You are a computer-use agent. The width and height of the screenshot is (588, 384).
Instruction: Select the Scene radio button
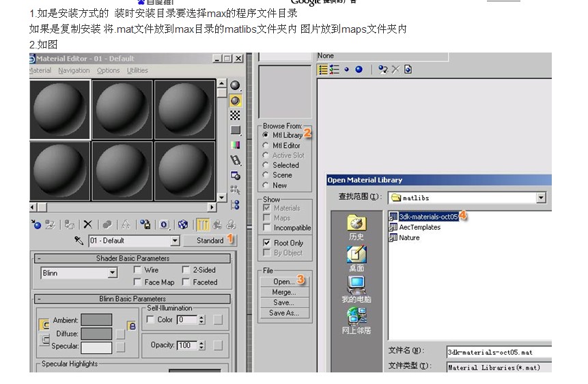pos(266,175)
